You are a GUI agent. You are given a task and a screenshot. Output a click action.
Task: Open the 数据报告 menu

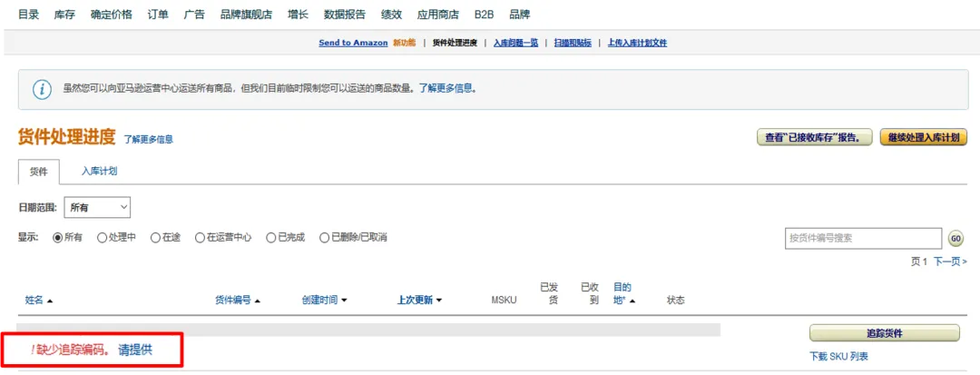(x=345, y=15)
